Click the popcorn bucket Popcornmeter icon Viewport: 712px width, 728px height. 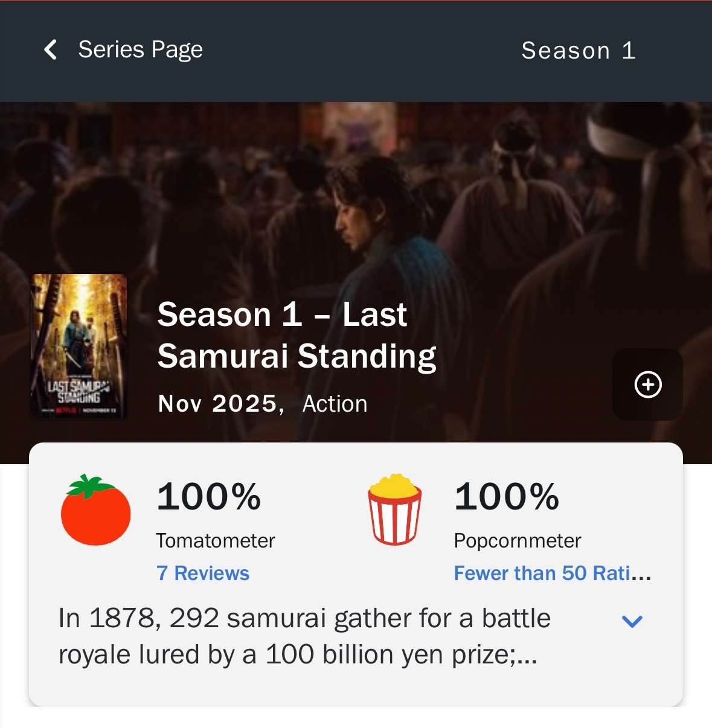[394, 509]
